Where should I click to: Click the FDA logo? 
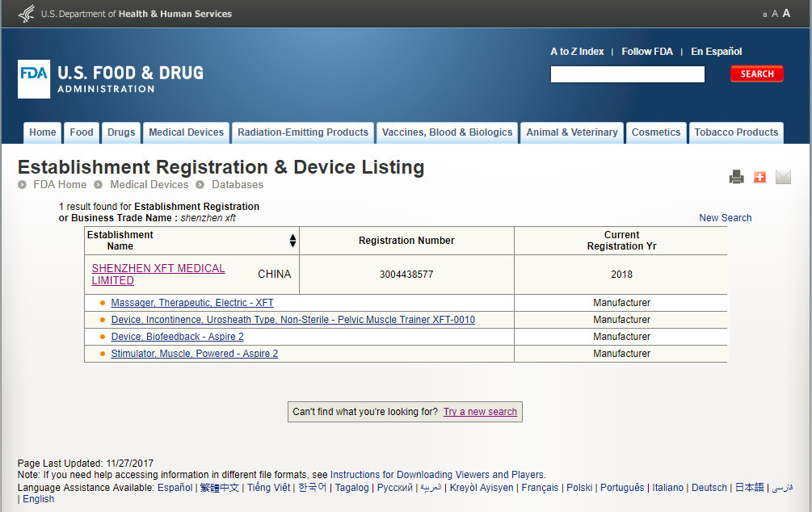point(34,79)
